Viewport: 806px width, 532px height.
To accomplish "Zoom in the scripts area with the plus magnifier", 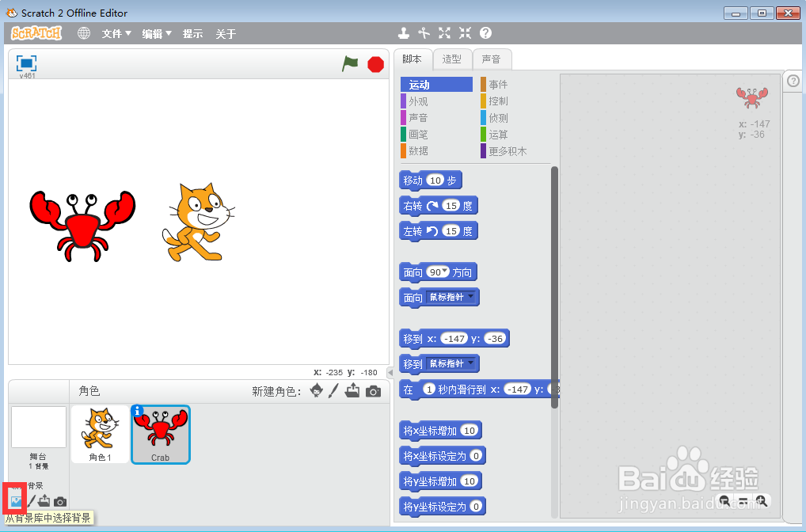I will (762, 502).
